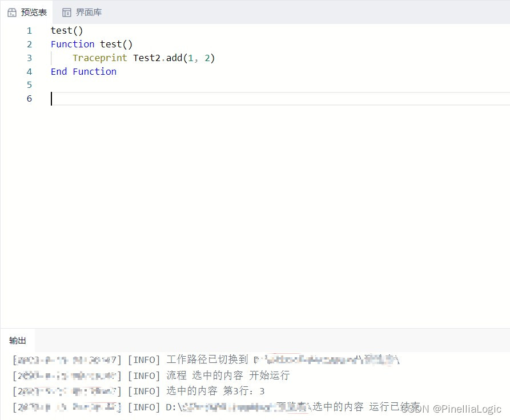Click the Function keyword on line 2
This screenshot has width=510, height=420.
click(73, 44)
